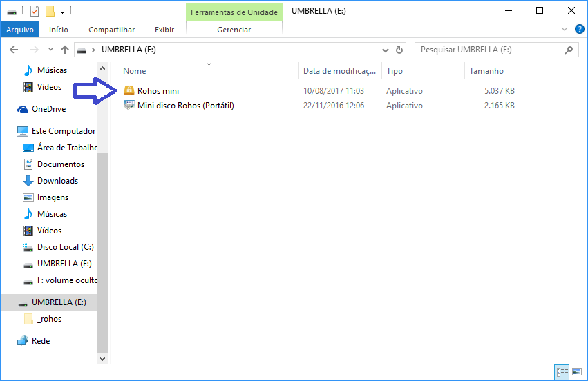The width and height of the screenshot is (588, 381).
Task: Open Imagens in the navigation pane
Action: click(46, 197)
